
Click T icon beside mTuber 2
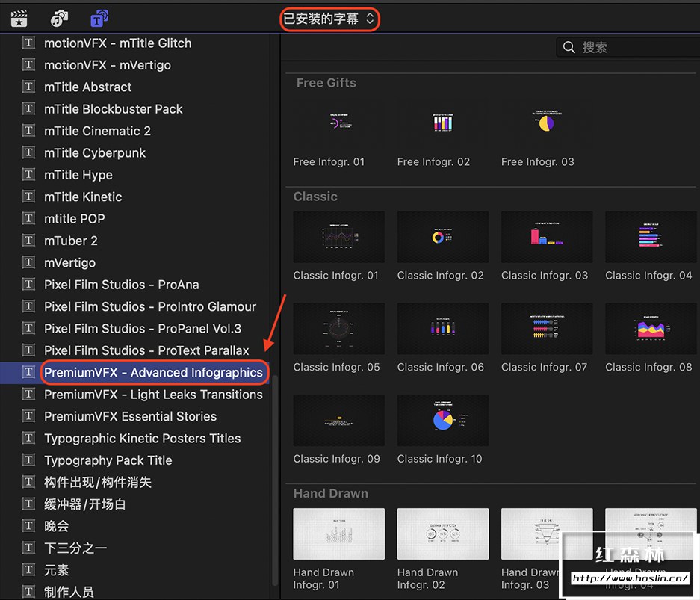(x=28, y=240)
